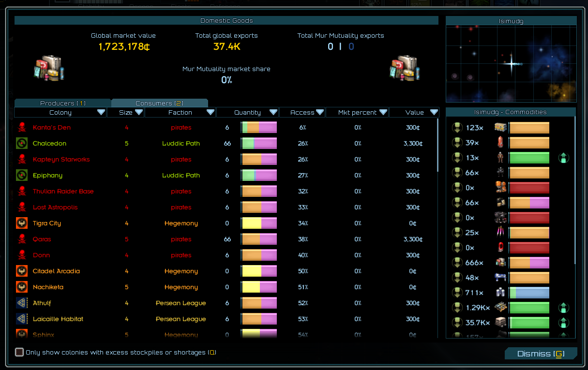This screenshot has height=370, width=588.
Task: Click the crew figure icon in the 13x row
Action: (x=500, y=158)
